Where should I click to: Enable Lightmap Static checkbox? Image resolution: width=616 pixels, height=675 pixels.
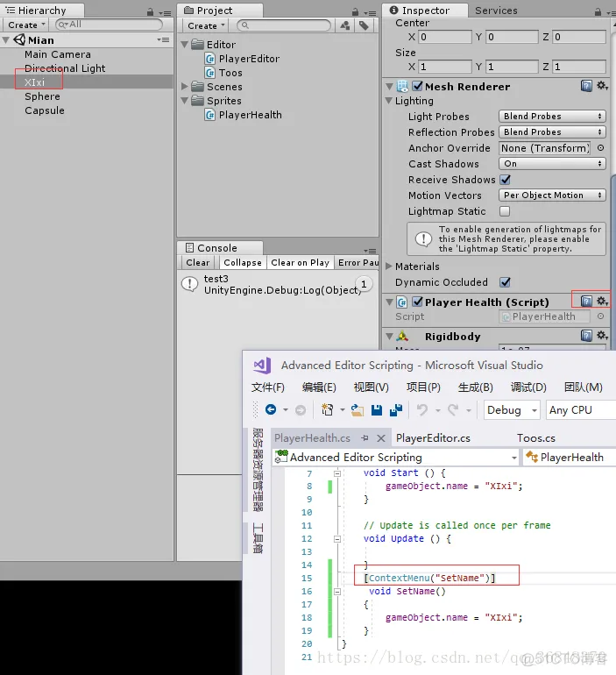pos(505,211)
